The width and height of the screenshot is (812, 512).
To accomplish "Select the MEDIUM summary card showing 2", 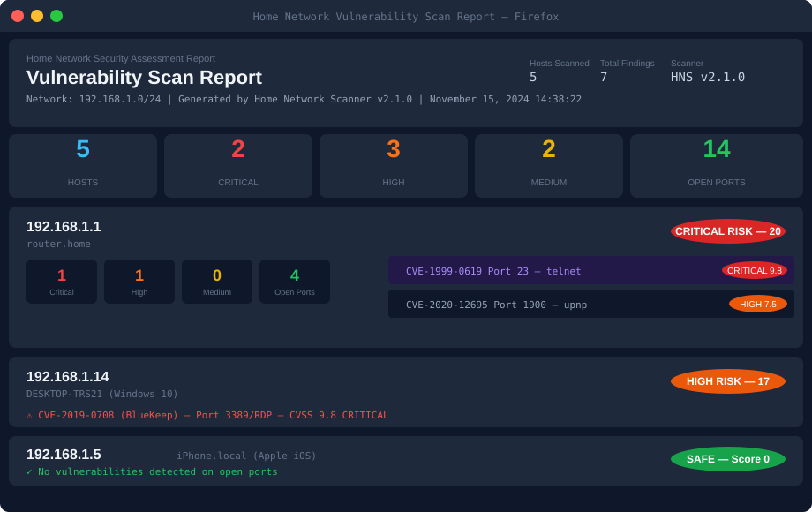I will click(549, 166).
